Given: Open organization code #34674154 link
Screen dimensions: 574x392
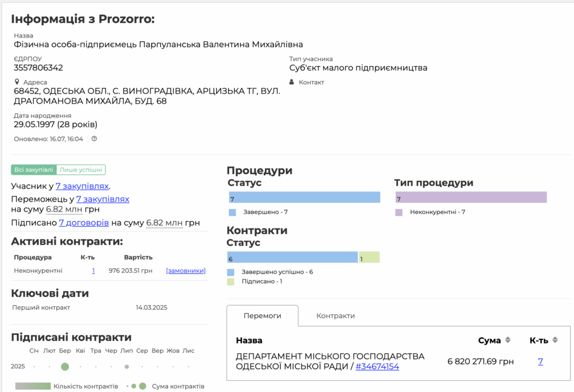Looking at the screenshot, I should [377, 367].
